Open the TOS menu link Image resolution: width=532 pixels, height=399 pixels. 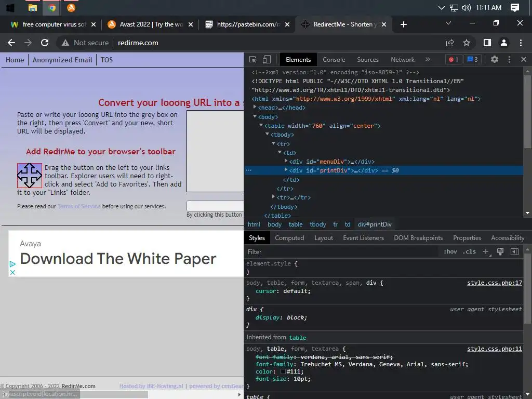click(107, 60)
